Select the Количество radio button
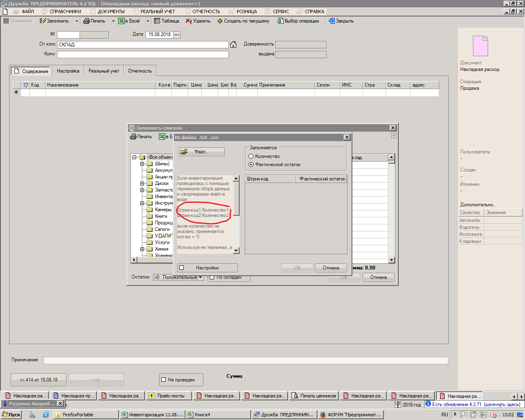This screenshot has width=525, height=420. [x=251, y=156]
